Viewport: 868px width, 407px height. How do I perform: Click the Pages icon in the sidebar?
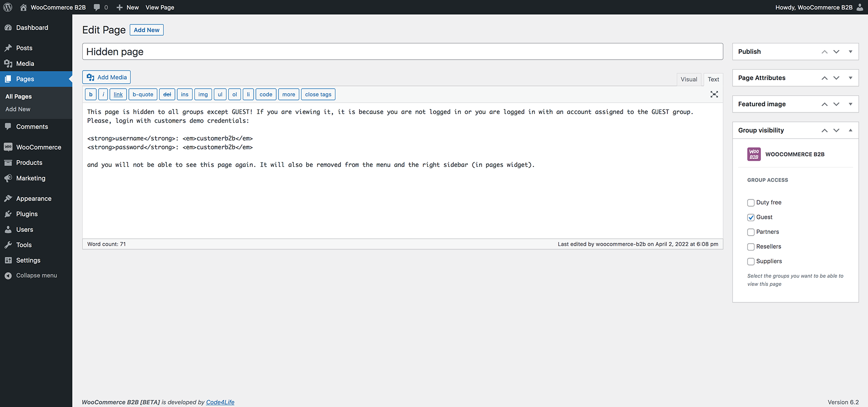(x=8, y=79)
